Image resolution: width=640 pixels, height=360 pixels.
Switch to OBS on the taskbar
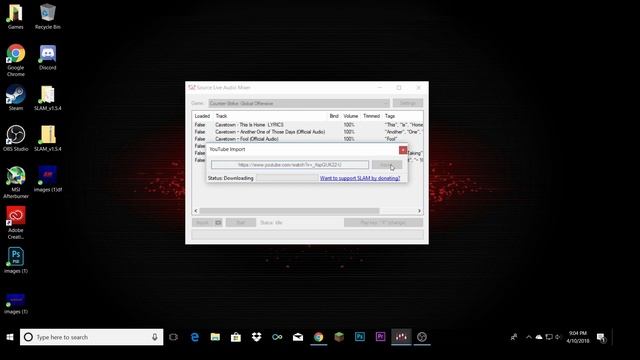coord(422,337)
